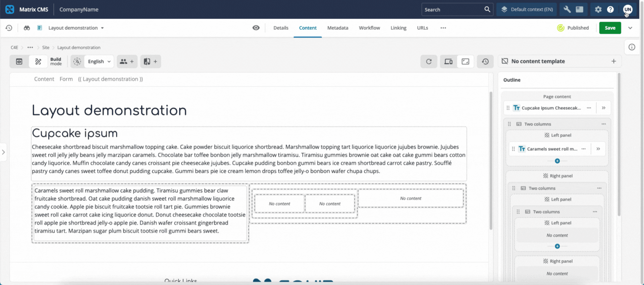This screenshot has width=644, height=285.
Task: Click the Form label above the page
Action: [x=66, y=79]
